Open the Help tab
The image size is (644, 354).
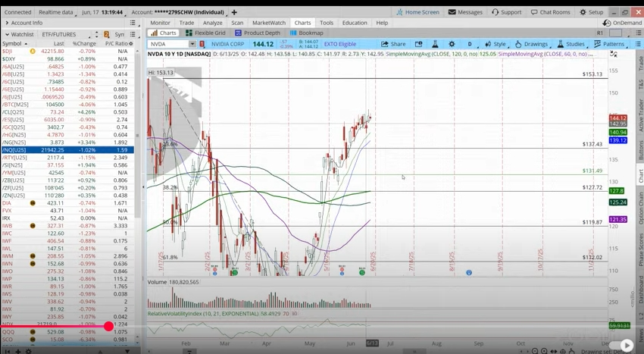point(382,23)
